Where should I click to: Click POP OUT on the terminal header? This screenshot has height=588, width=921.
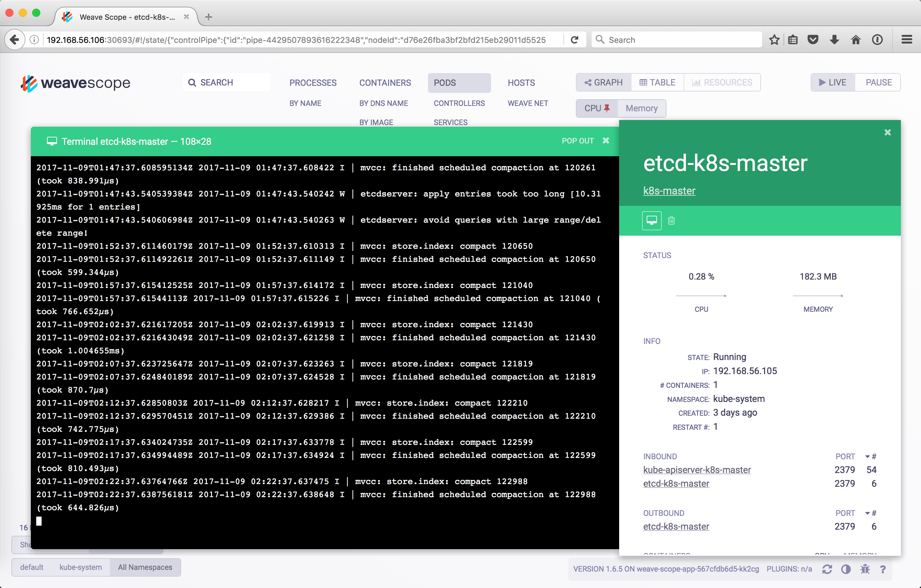point(578,141)
